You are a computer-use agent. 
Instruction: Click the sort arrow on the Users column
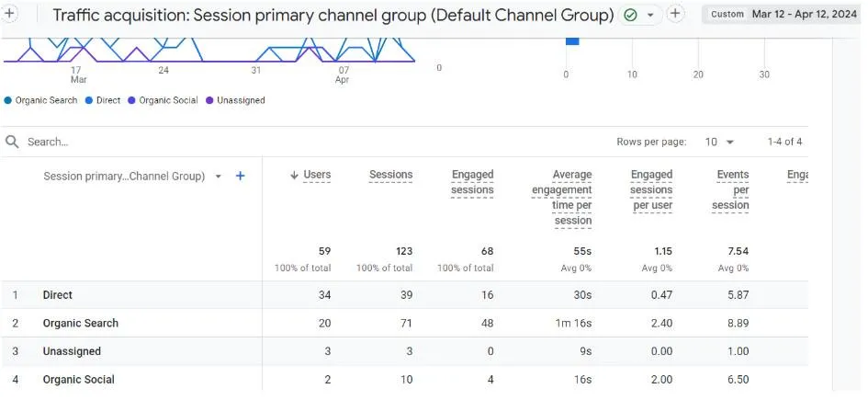pos(294,175)
